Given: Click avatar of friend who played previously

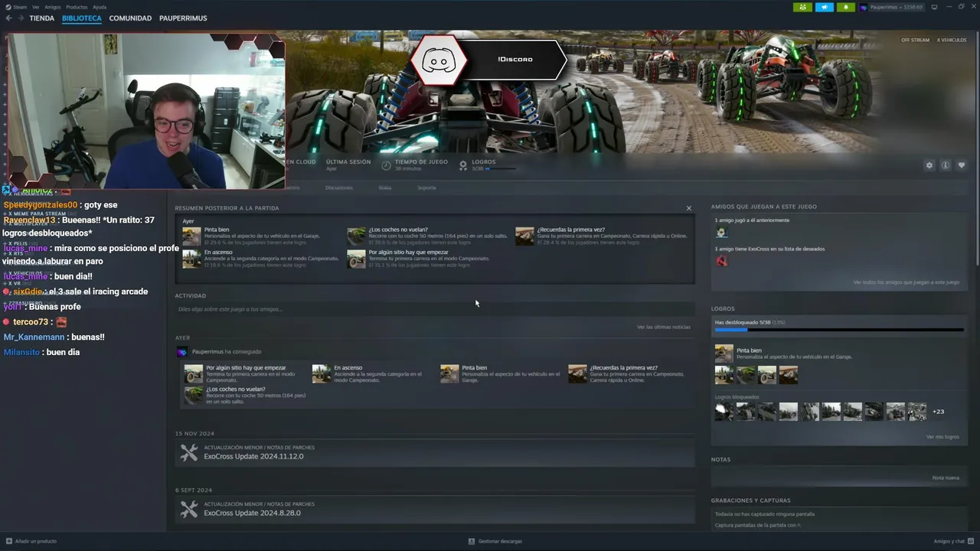Looking at the screenshot, I should click(721, 233).
